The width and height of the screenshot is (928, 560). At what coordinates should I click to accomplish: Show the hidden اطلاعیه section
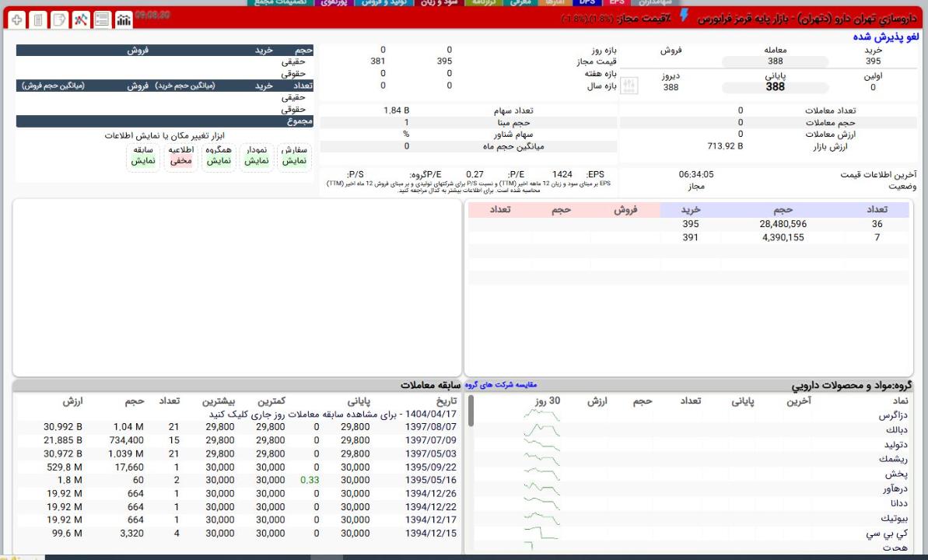pyautogui.click(x=180, y=160)
